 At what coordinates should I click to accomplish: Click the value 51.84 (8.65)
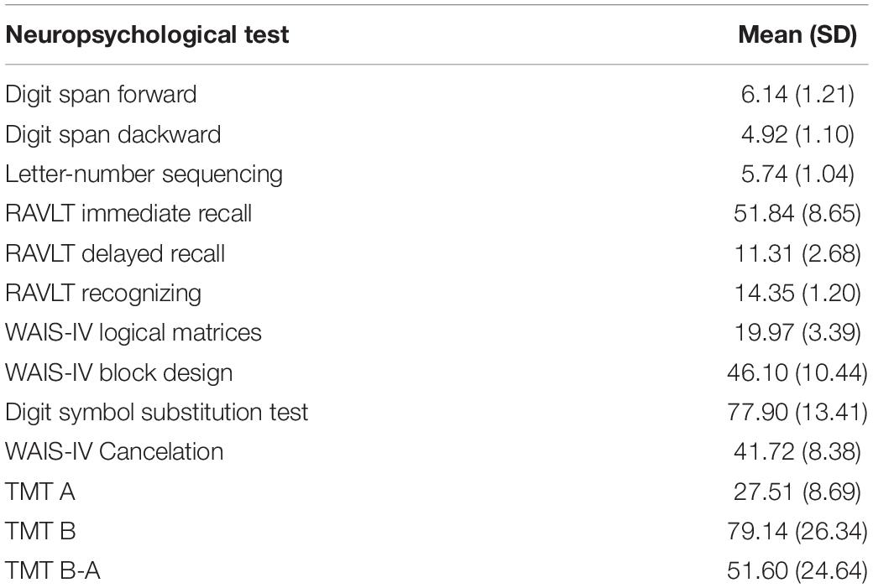[797, 214]
